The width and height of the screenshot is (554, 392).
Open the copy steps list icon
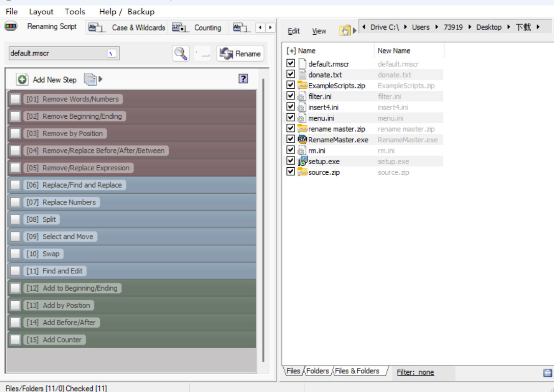[90, 79]
